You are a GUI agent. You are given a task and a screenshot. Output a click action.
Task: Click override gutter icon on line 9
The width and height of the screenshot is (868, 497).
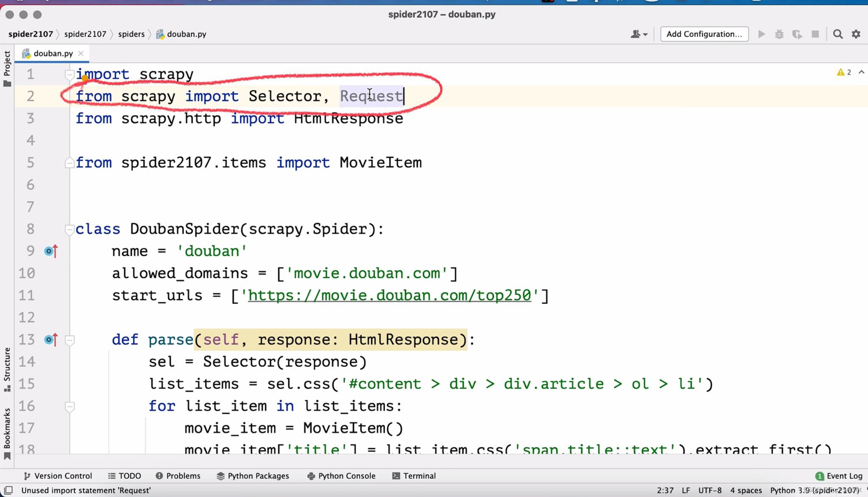[x=51, y=251]
